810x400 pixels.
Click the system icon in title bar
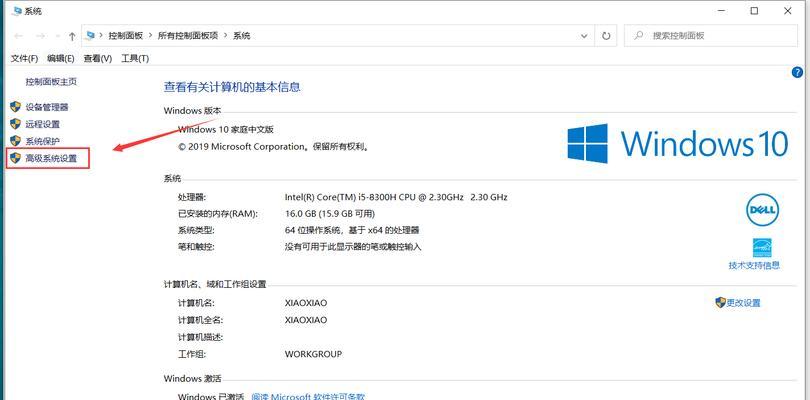click(x=17, y=11)
